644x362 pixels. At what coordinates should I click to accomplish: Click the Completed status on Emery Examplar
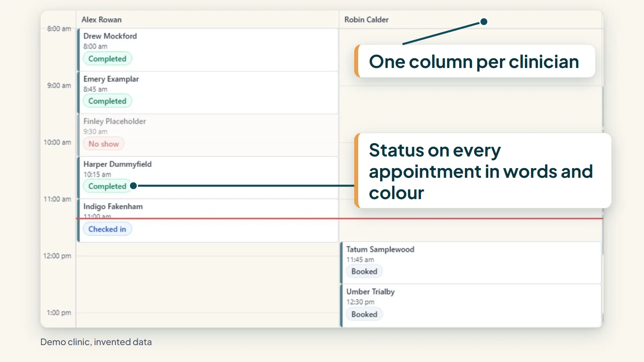[107, 101]
